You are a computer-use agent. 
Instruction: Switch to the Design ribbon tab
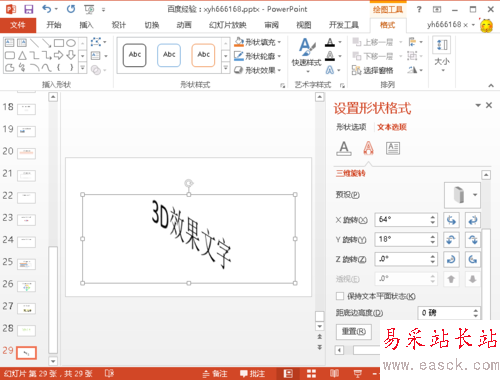point(119,25)
